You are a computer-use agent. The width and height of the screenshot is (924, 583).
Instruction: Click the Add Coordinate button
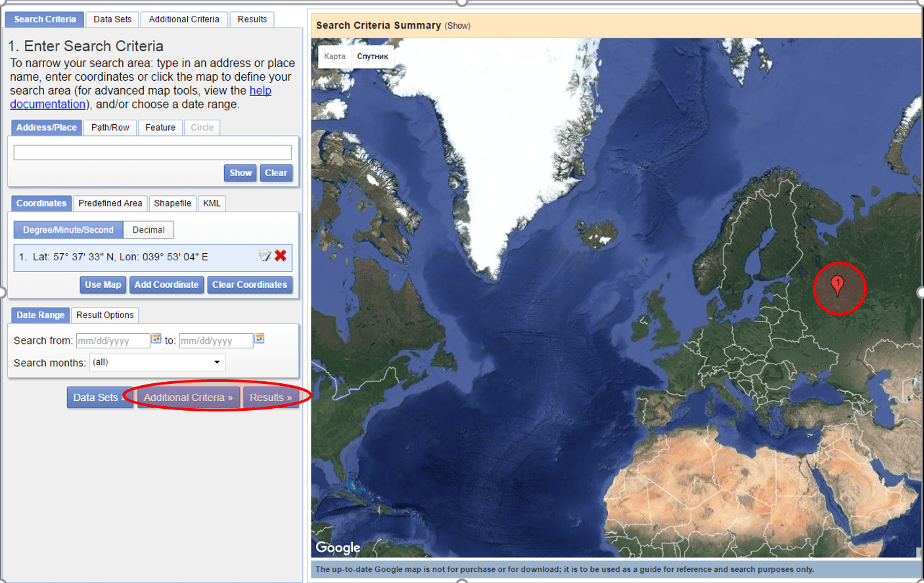(166, 285)
